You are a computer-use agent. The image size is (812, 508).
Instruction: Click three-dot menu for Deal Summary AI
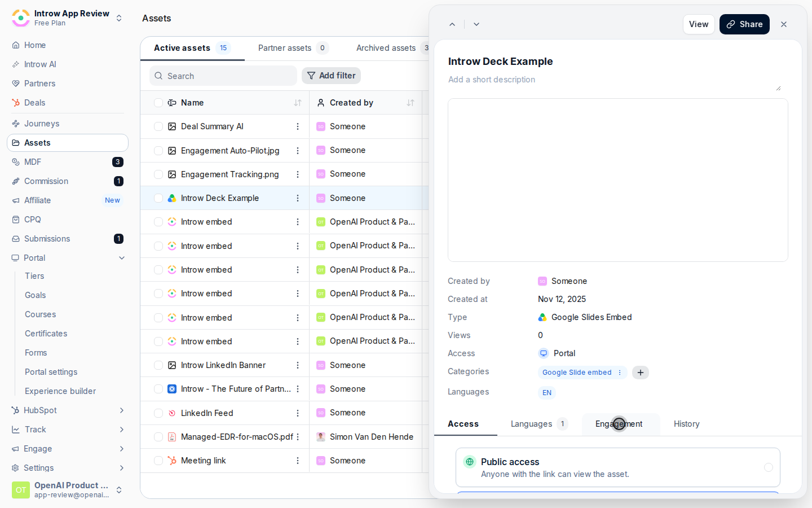(298, 126)
